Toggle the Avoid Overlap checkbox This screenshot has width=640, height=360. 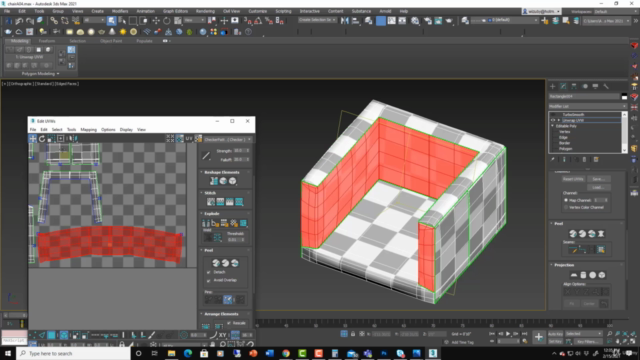[x=209, y=280]
